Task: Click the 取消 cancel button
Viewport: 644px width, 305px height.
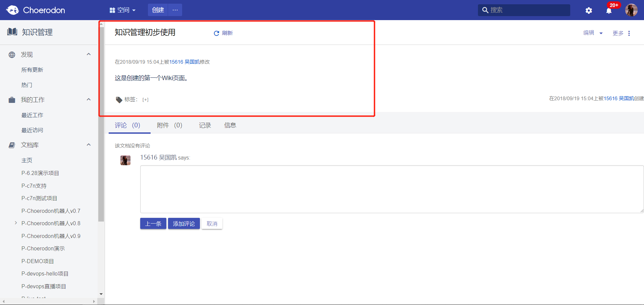Action: (x=212, y=224)
